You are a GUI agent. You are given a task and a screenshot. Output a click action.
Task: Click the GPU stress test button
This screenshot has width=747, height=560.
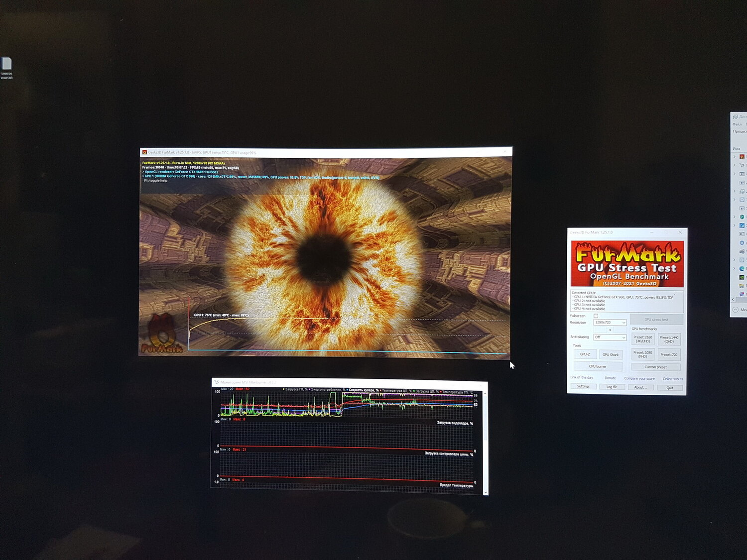pyautogui.click(x=657, y=320)
